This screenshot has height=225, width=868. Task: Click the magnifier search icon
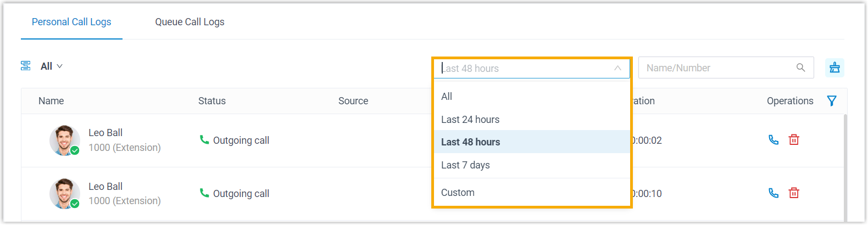click(800, 68)
